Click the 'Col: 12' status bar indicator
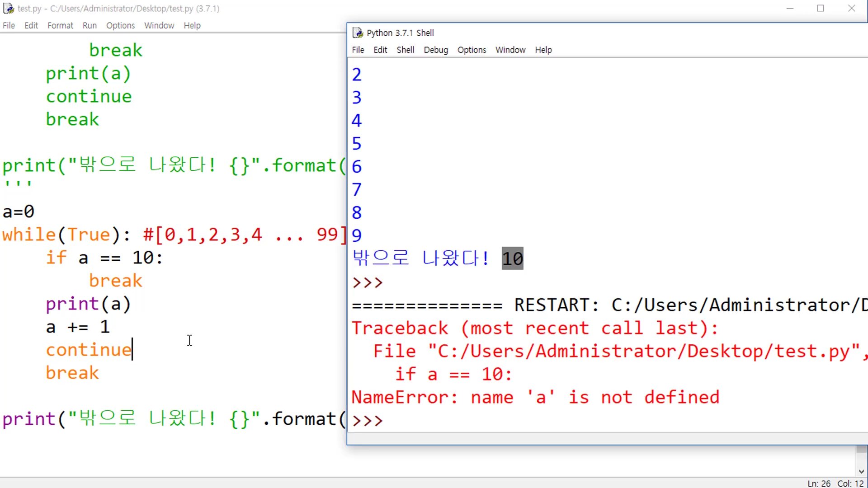Screen dimensions: 868x488 850,483
